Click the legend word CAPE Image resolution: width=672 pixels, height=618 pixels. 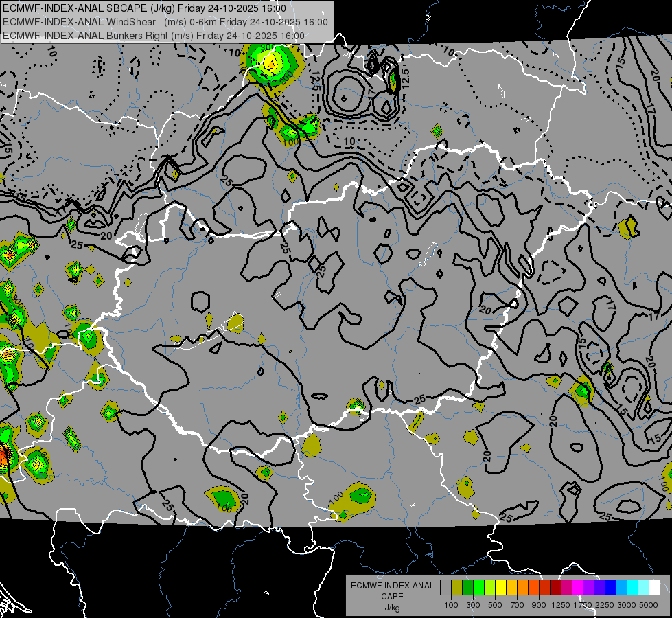(x=392, y=596)
